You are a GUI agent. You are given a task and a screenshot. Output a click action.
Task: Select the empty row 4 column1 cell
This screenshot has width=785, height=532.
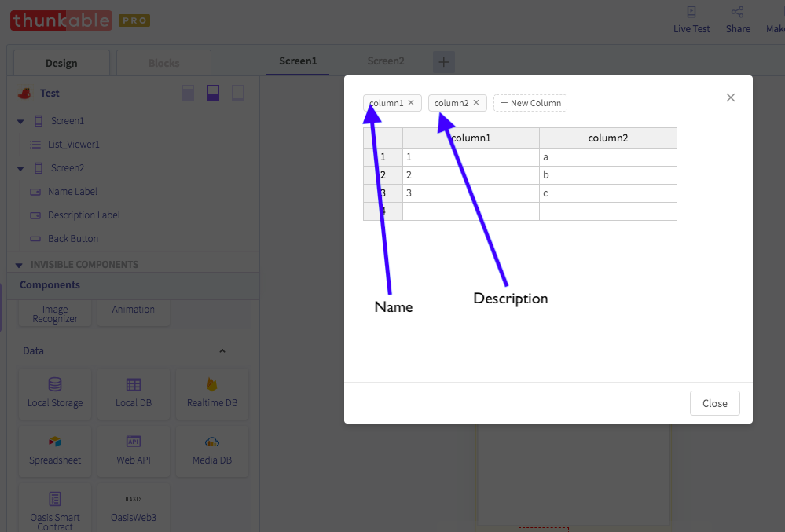coord(471,211)
